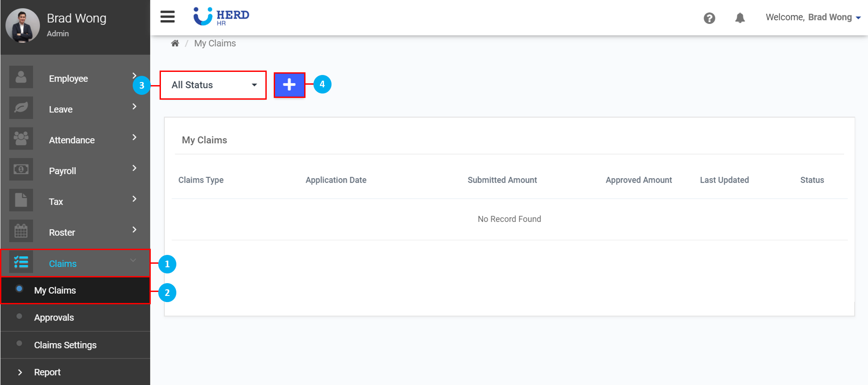
Task: Open the All Status dropdown
Action: coord(213,85)
